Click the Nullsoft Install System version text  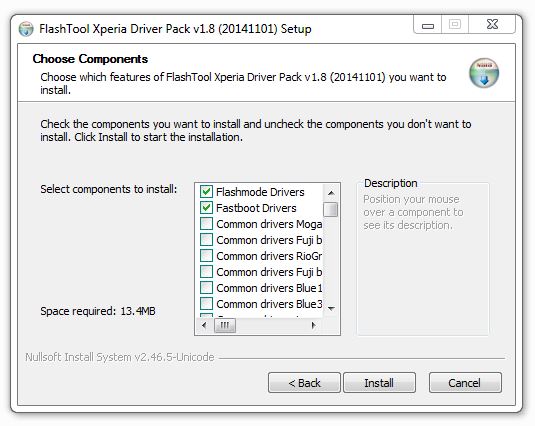coord(120,357)
